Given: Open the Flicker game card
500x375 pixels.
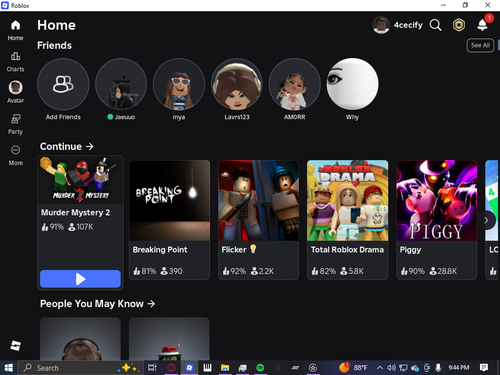Looking at the screenshot, I should click(258, 220).
